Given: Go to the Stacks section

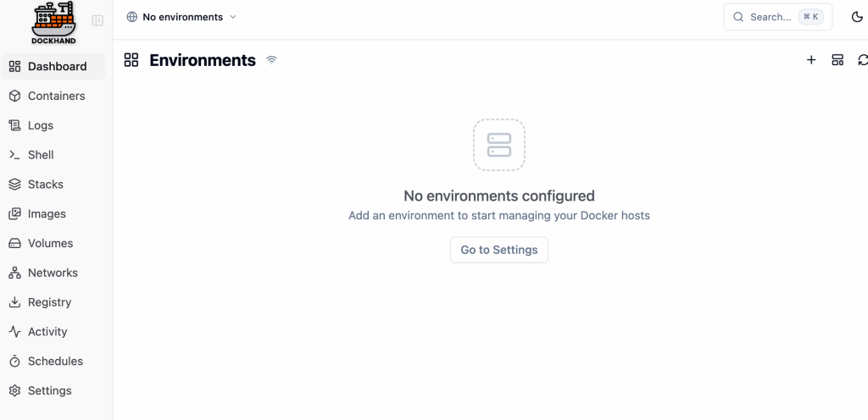Looking at the screenshot, I should 46,185.
